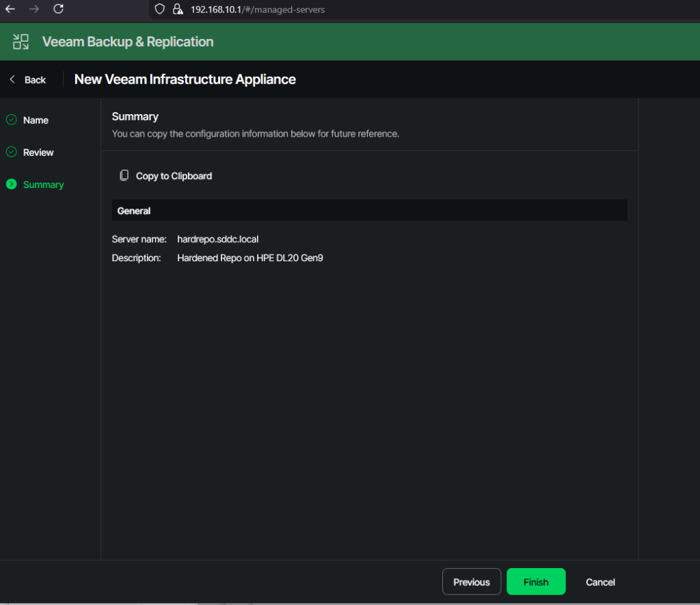Click the green arrow icon beside Summary
Viewport: 700px width, 605px height.
(11, 185)
